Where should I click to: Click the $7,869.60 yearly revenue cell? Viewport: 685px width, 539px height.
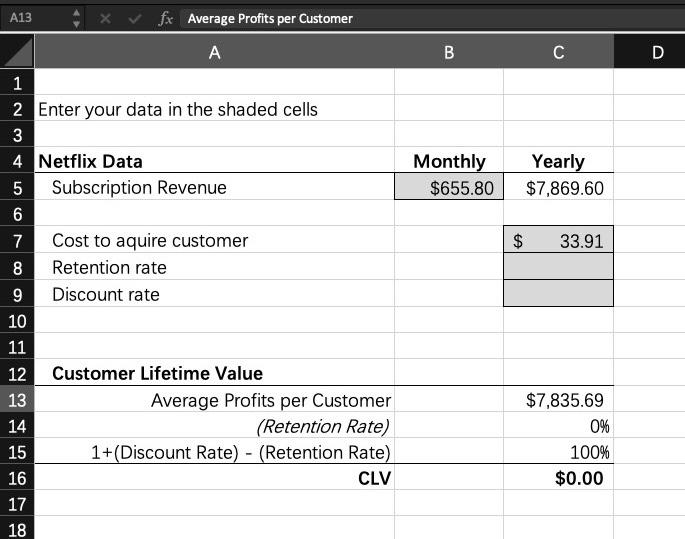[x=558, y=187]
